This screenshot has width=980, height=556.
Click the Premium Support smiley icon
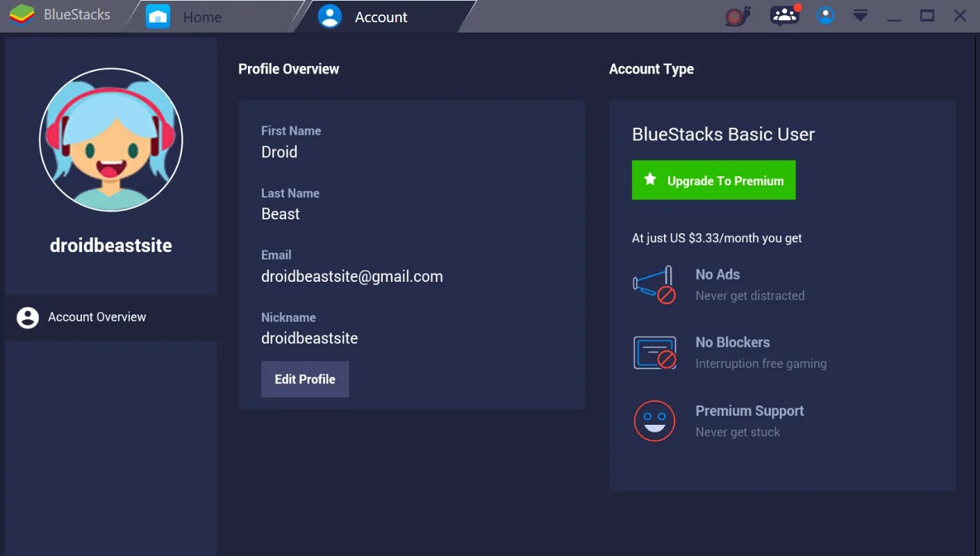[x=654, y=421]
